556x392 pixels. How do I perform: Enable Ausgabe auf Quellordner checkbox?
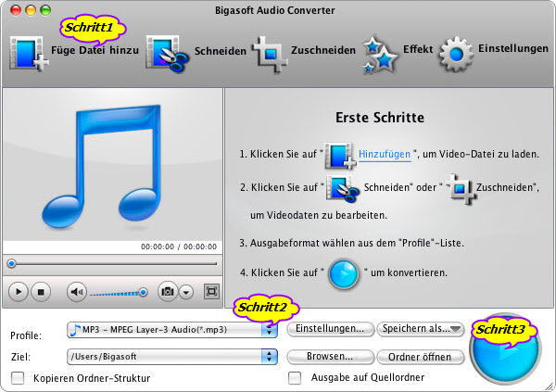pyautogui.click(x=295, y=378)
